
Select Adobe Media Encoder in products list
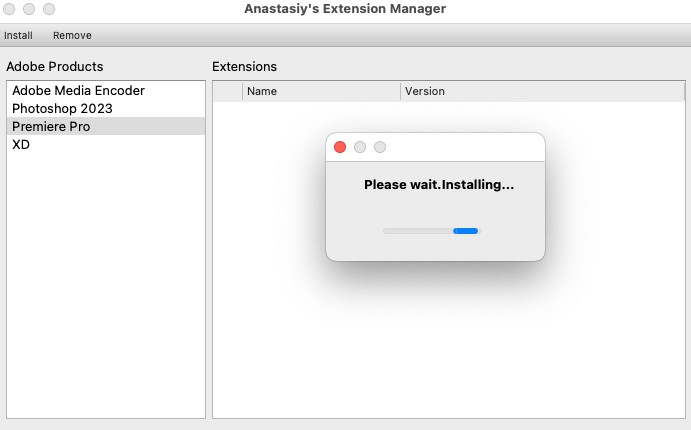[x=78, y=90]
